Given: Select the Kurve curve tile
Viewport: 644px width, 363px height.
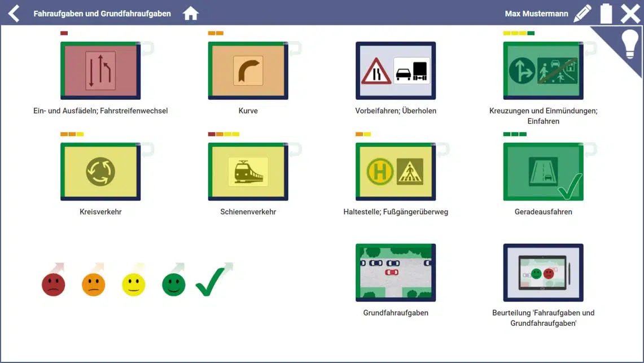Looking at the screenshot, I should point(248,71).
